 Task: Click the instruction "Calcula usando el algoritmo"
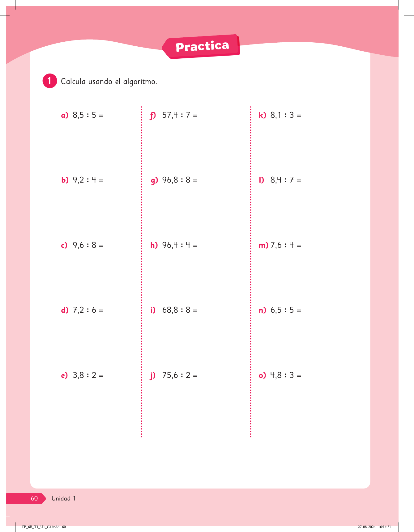[x=109, y=82]
